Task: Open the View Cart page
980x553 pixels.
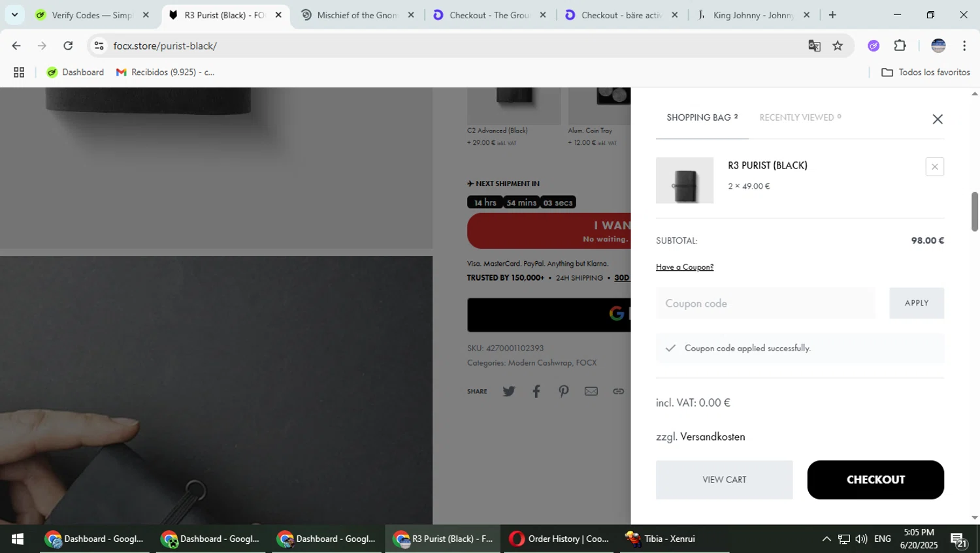Action: point(725,480)
